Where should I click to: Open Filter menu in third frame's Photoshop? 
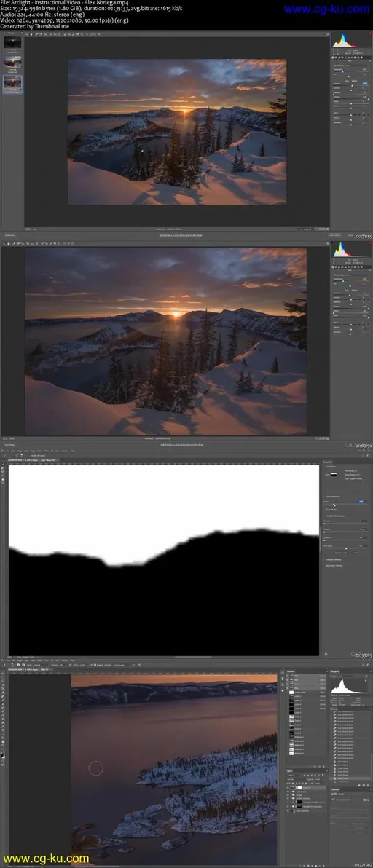click(47, 451)
